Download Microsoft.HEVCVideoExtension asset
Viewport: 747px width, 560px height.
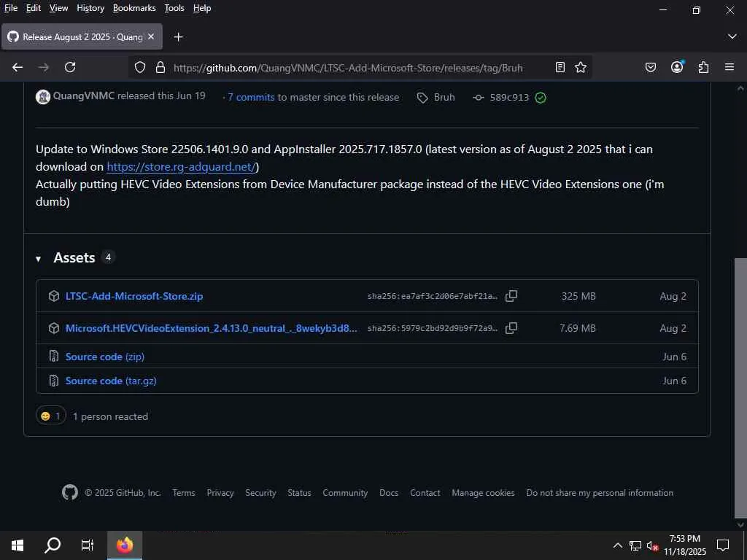tap(211, 328)
